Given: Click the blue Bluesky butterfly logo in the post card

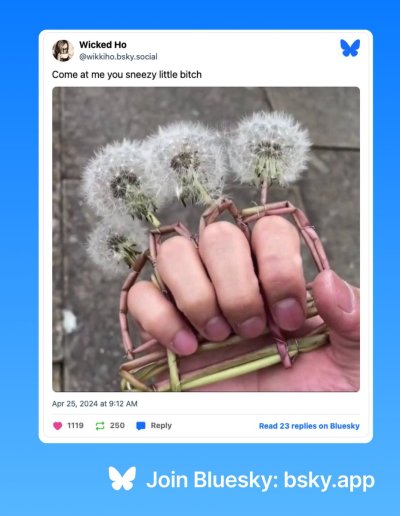Looking at the screenshot, I should [350, 48].
